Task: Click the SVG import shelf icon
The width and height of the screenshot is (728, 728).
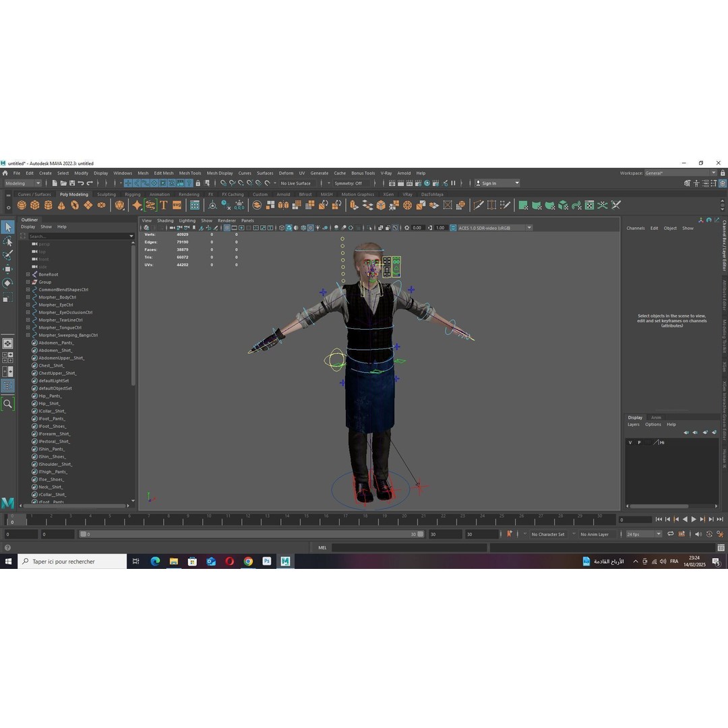Action: [177, 205]
